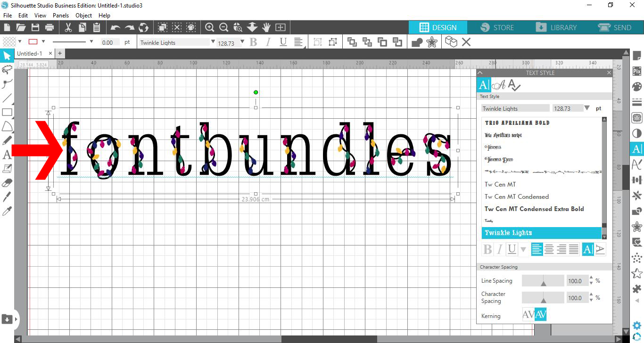Open the Panels menu
This screenshot has width=644, height=343.
pos(61,16)
